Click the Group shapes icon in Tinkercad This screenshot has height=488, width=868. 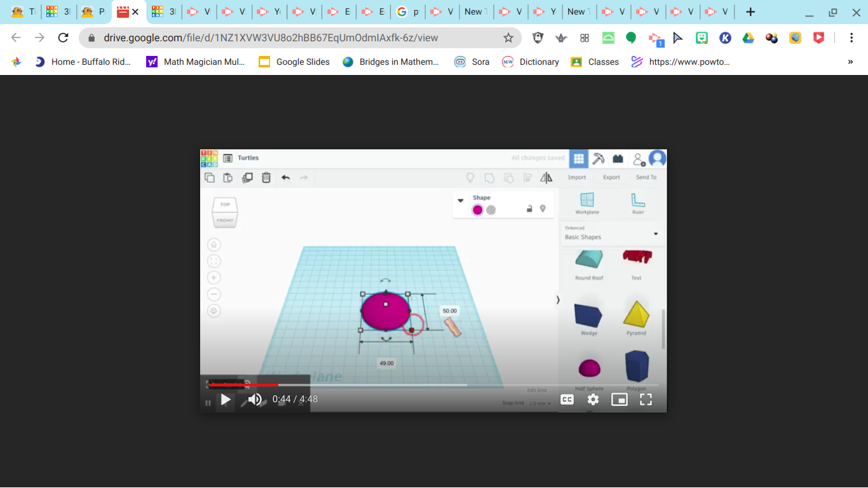pos(489,178)
